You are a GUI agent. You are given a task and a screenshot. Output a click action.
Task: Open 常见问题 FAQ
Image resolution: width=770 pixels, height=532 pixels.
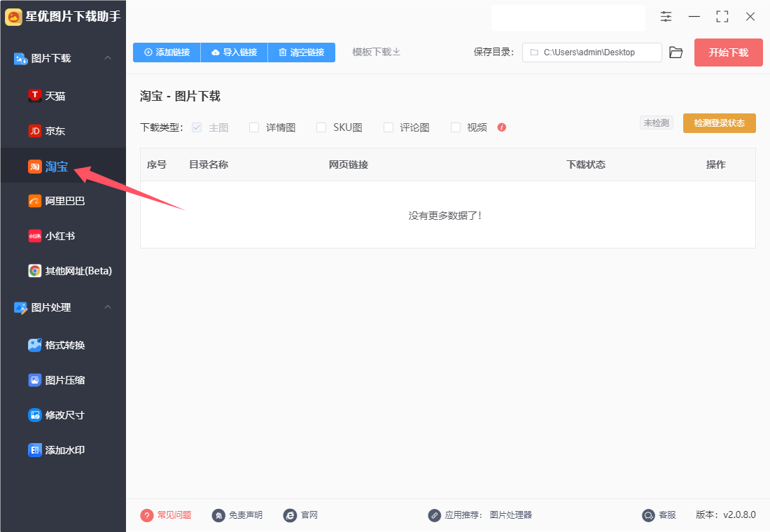[166, 514]
